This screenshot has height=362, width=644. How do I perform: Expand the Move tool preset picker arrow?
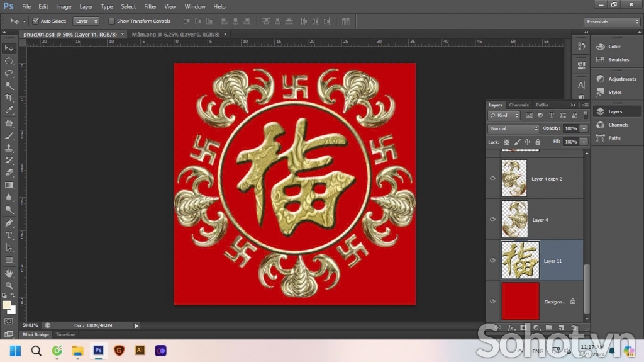[x=24, y=21]
